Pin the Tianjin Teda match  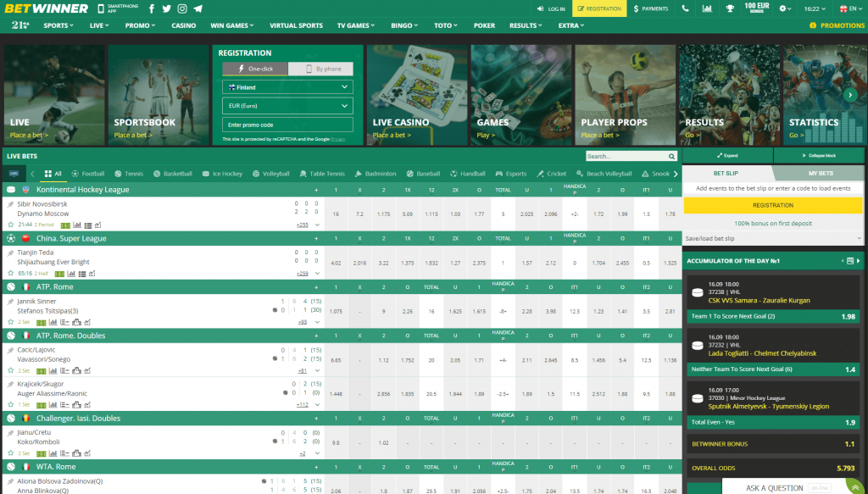[x=10, y=253]
